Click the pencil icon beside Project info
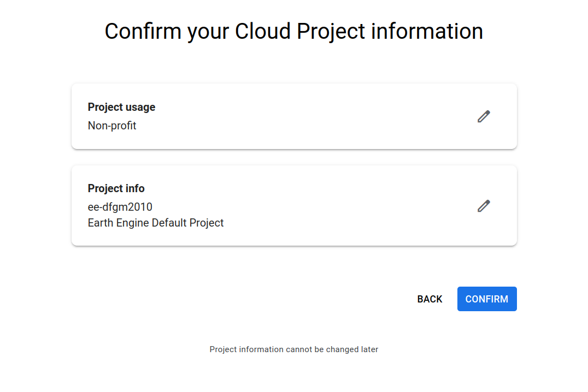 [484, 206]
